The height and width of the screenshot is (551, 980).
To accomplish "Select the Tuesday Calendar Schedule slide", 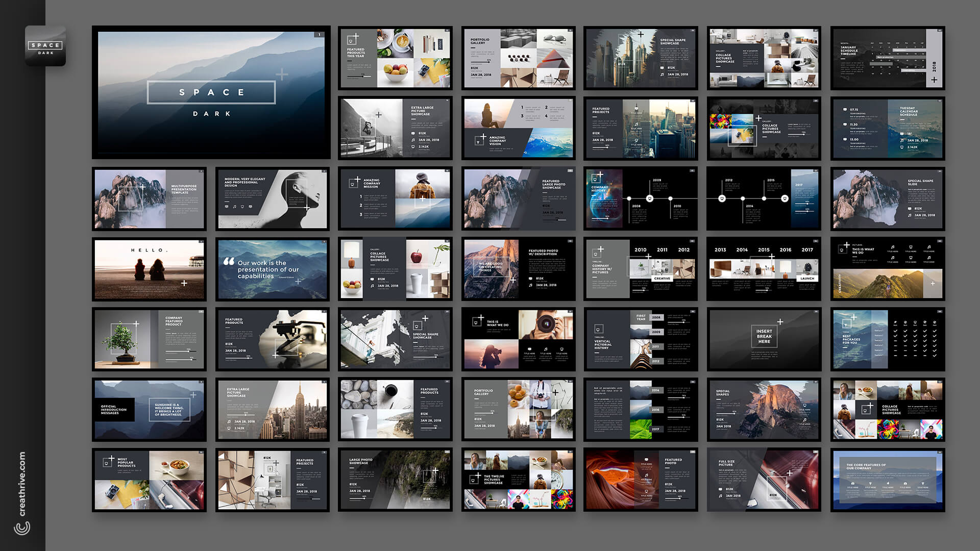I will pos(887,128).
